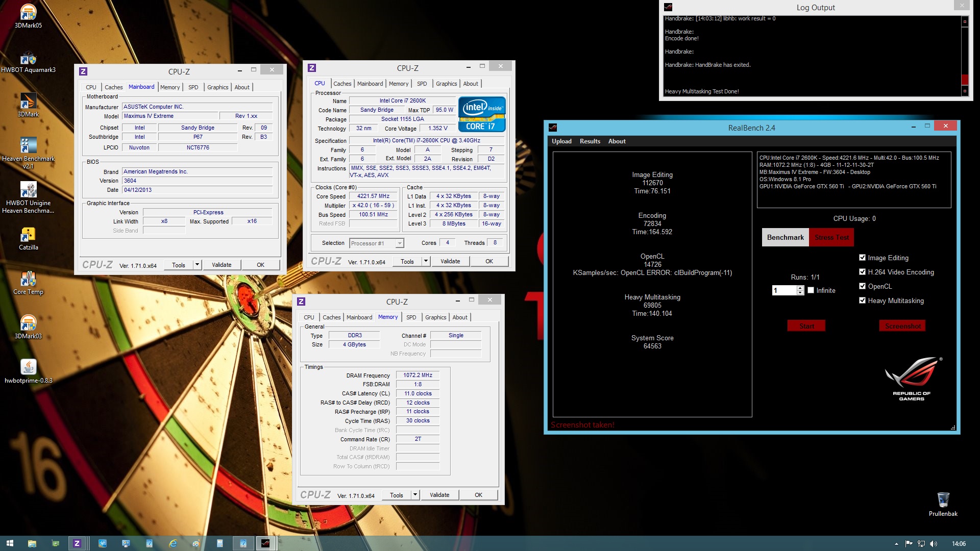Open the Processor #1 selection combo box
This screenshot has width=980, height=551.
click(x=377, y=243)
